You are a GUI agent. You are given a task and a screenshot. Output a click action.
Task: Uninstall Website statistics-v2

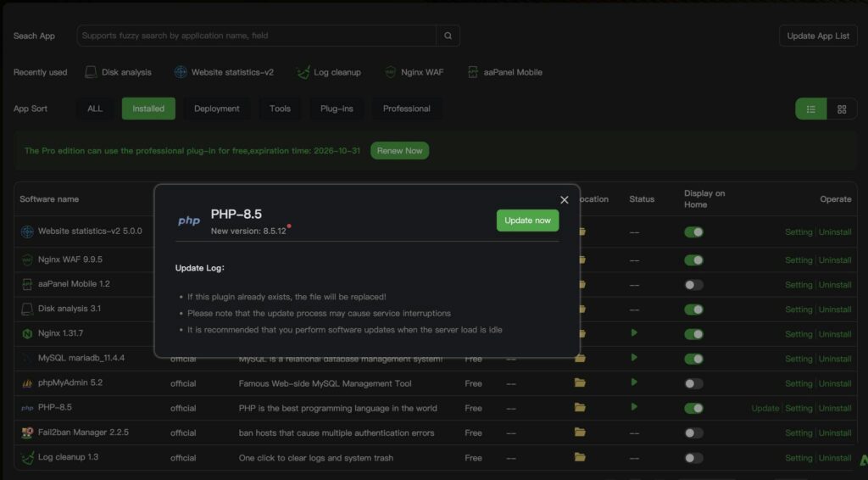[835, 232]
